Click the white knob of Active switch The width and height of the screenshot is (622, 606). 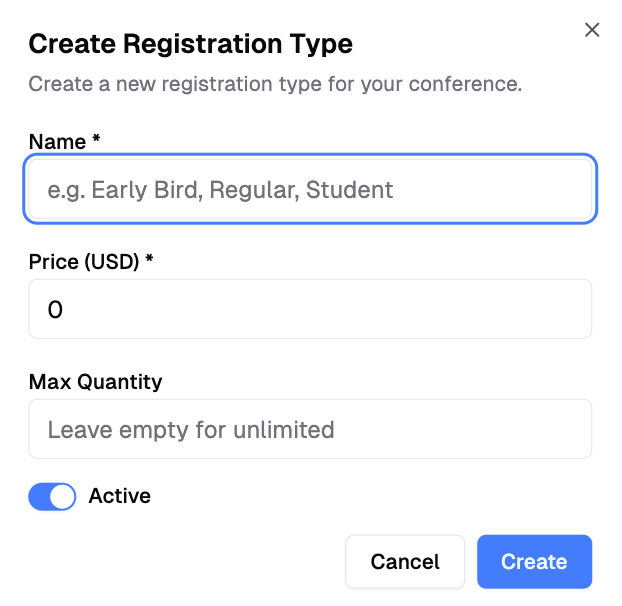point(62,496)
